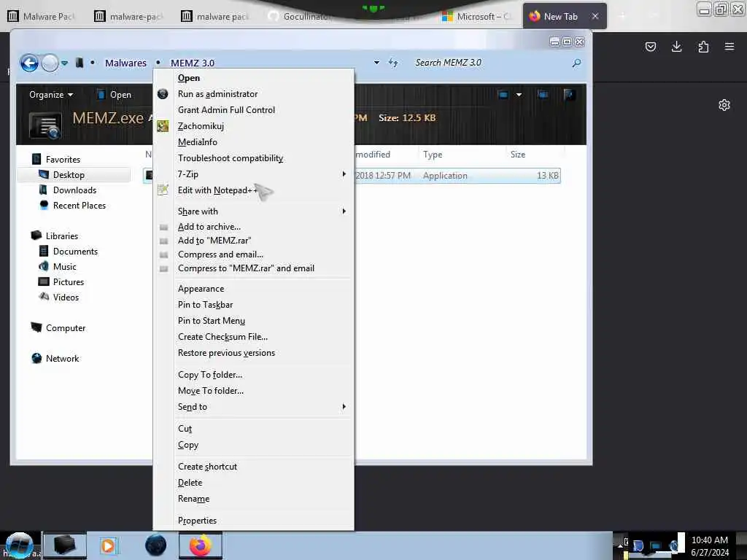The width and height of the screenshot is (747, 560).
Task: Click the Firefox downloads icon
Action: (676, 47)
